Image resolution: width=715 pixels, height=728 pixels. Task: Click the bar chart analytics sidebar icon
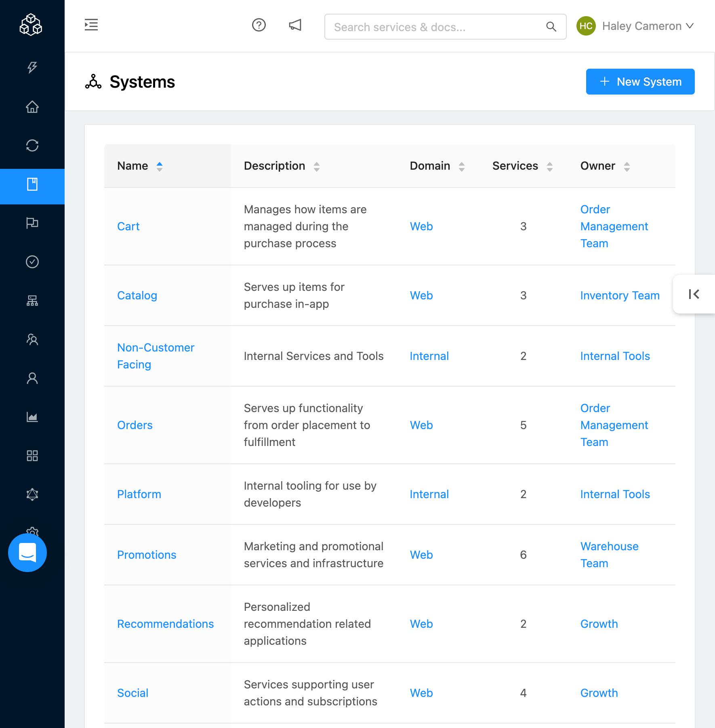click(32, 417)
